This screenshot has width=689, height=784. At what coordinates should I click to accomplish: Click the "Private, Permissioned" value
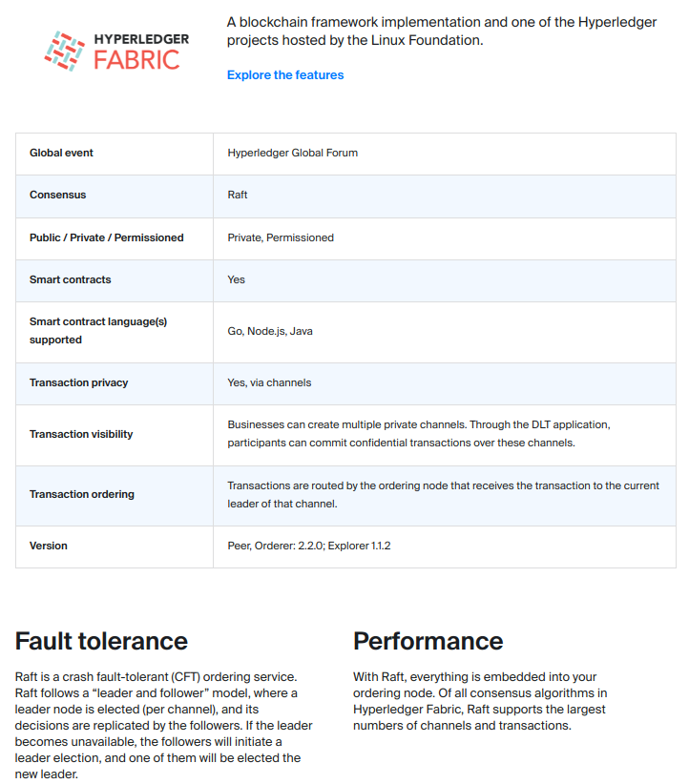pos(281,237)
